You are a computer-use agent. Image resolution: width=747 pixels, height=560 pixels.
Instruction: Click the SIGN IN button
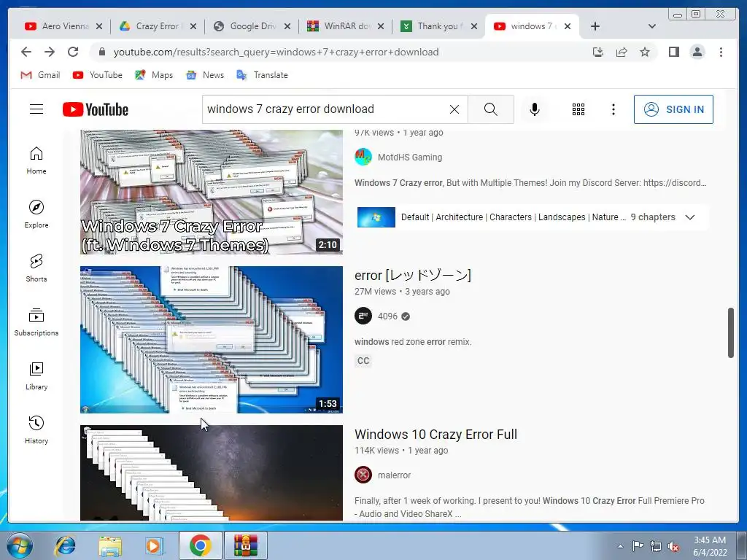673,109
